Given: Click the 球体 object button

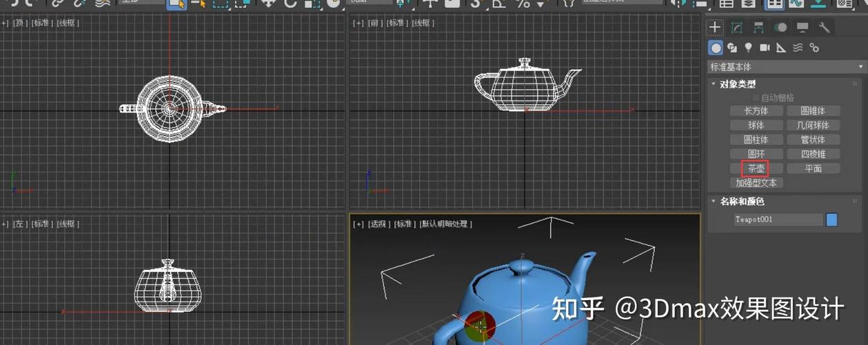Looking at the screenshot, I should pos(756,126).
